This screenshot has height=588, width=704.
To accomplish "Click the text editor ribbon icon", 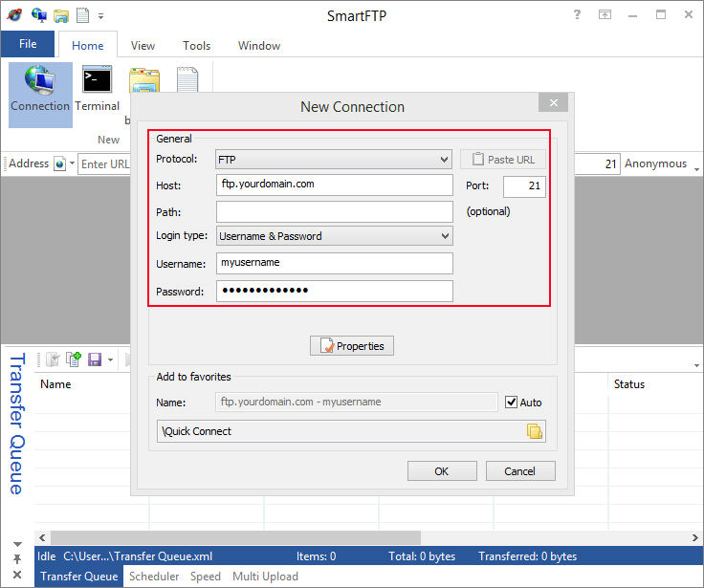I will (x=187, y=79).
